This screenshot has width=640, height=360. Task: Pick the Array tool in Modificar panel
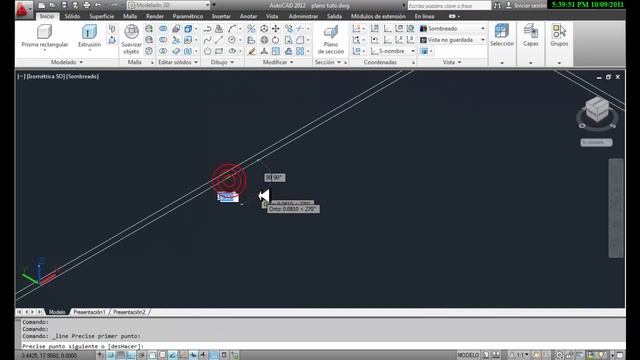(300, 51)
